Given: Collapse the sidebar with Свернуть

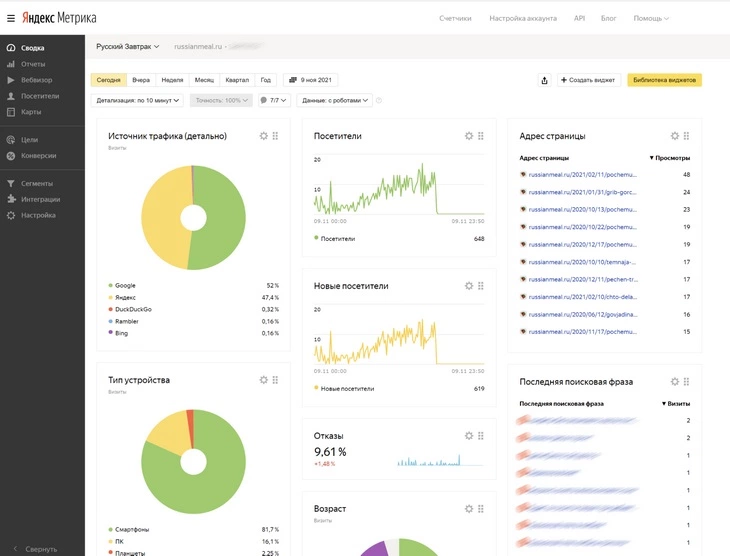Looking at the screenshot, I should 35,549.
